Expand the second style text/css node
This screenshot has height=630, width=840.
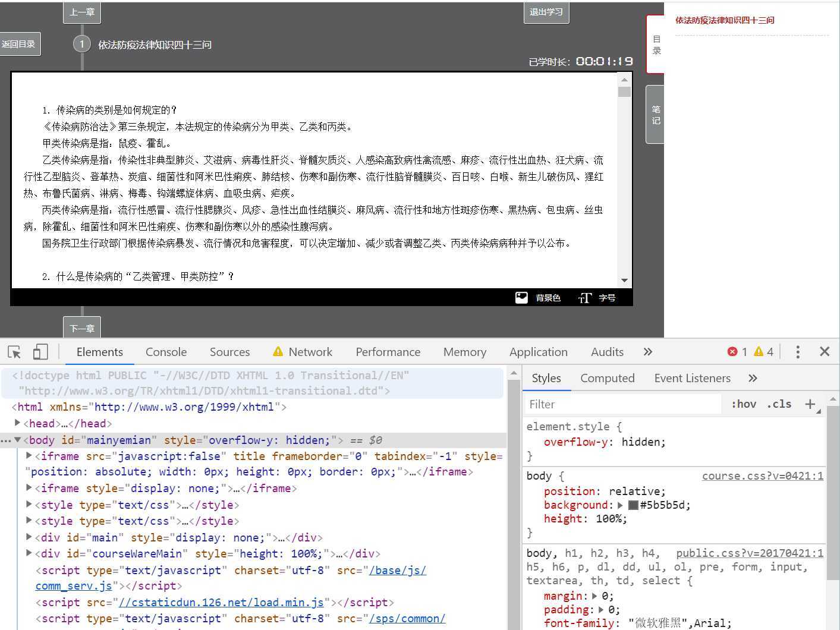[29, 521]
